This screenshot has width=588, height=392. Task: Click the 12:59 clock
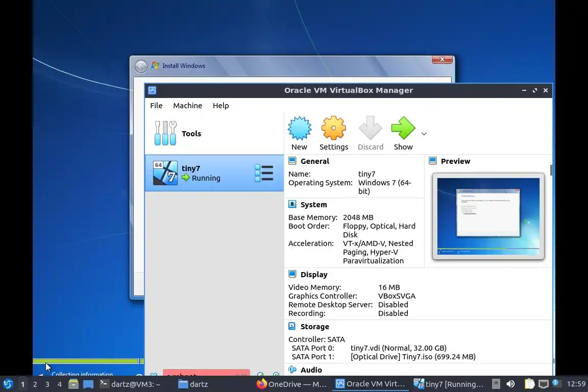click(x=576, y=384)
